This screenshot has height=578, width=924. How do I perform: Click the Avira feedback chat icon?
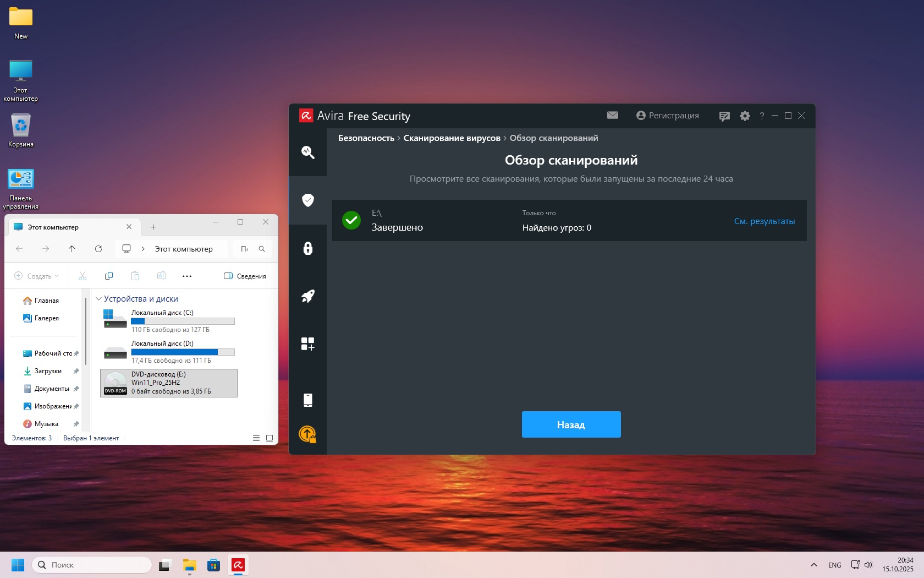pos(724,116)
